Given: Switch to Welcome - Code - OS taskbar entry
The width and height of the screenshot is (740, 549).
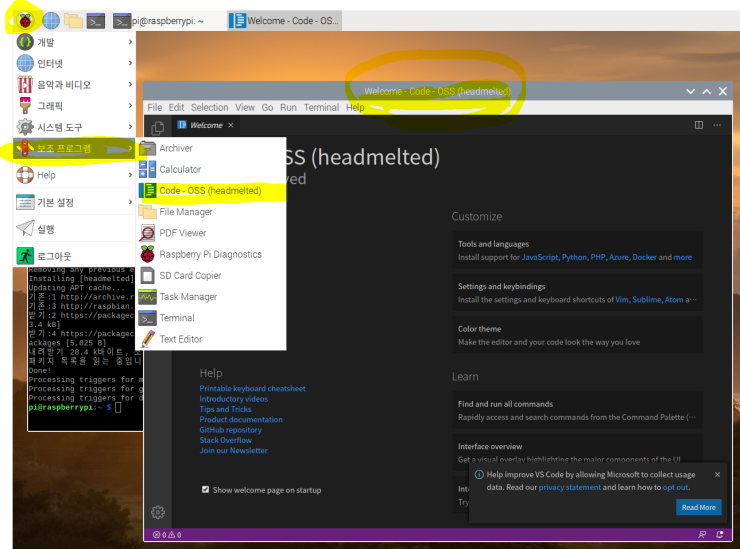Looking at the screenshot, I should (285, 21).
